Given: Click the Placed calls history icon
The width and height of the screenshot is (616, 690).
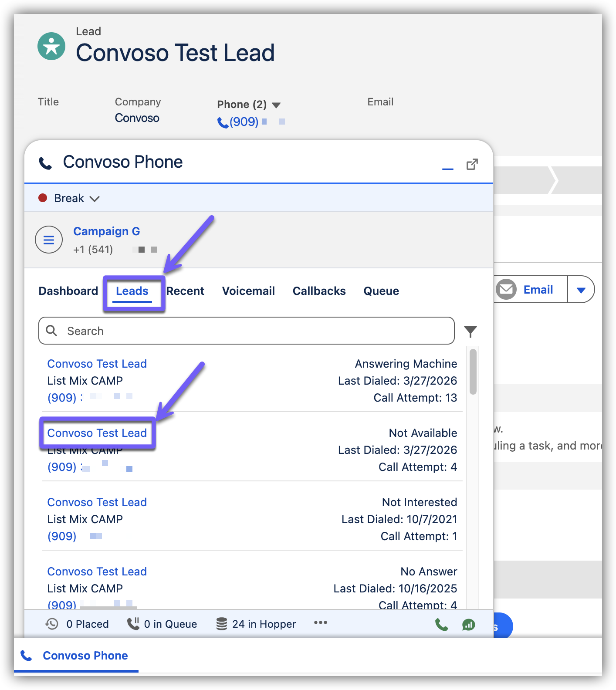Looking at the screenshot, I should point(52,624).
